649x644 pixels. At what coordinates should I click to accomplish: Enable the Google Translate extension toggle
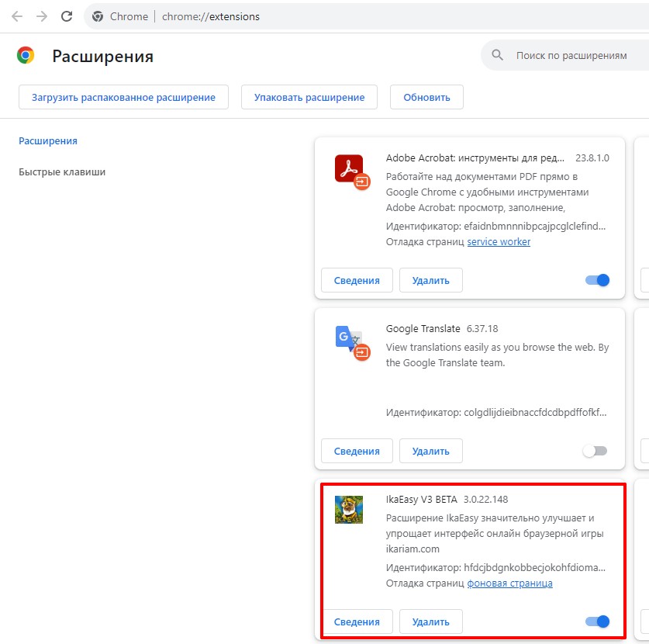click(595, 451)
